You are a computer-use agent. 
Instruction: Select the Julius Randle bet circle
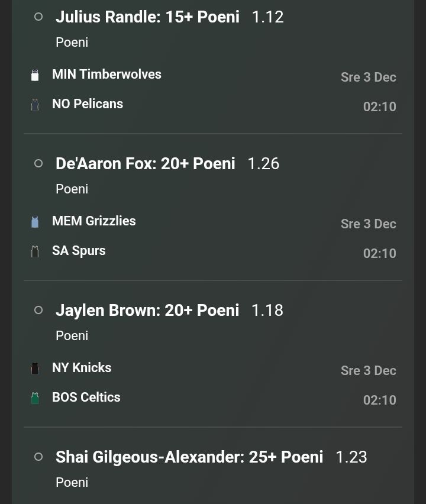[38, 17]
